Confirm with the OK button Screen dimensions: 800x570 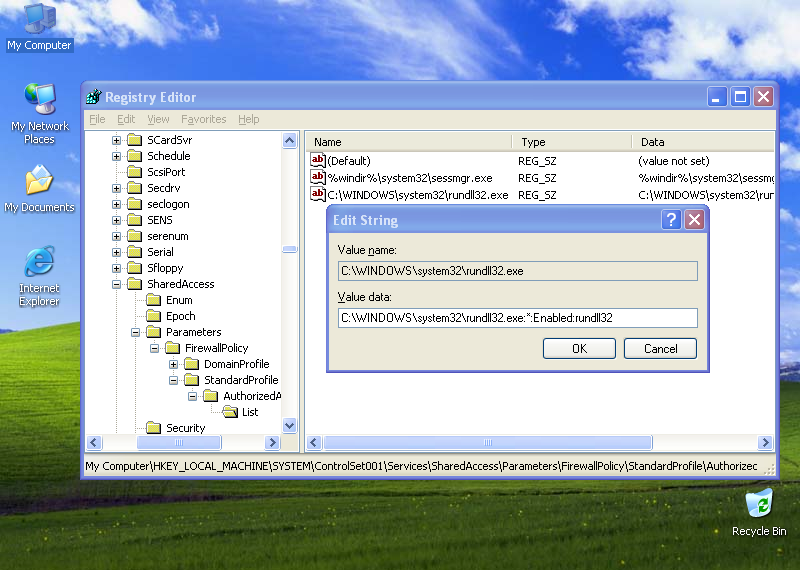[579, 349]
